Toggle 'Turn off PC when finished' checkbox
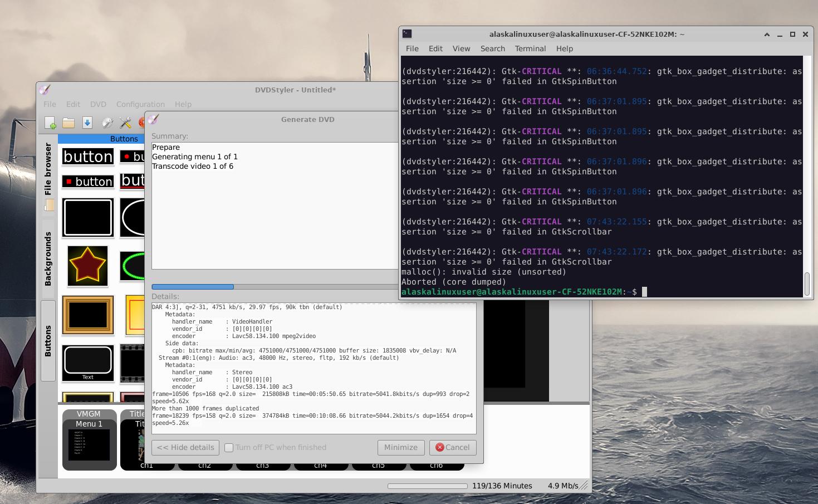The width and height of the screenshot is (818, 504). coord(229,448)
